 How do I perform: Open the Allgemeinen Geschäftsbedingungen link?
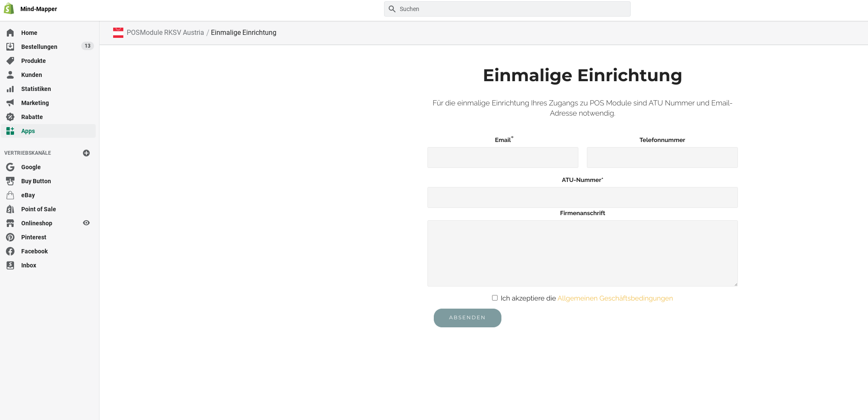coord(615,298)
